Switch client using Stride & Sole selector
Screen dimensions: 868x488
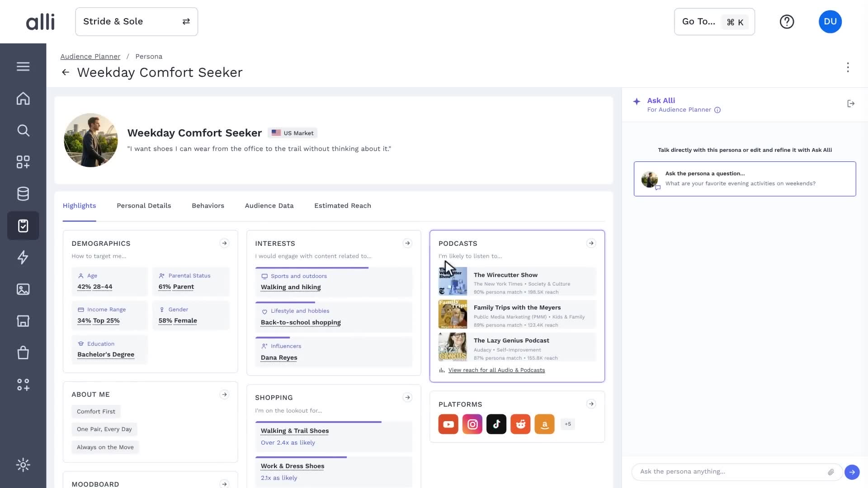tap(137, 22)
